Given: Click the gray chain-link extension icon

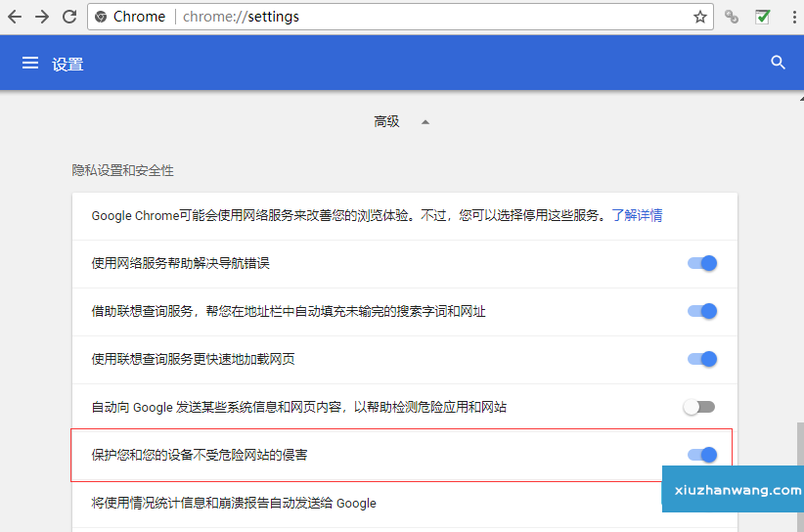Looking at the screenshot, I should 732,17.
